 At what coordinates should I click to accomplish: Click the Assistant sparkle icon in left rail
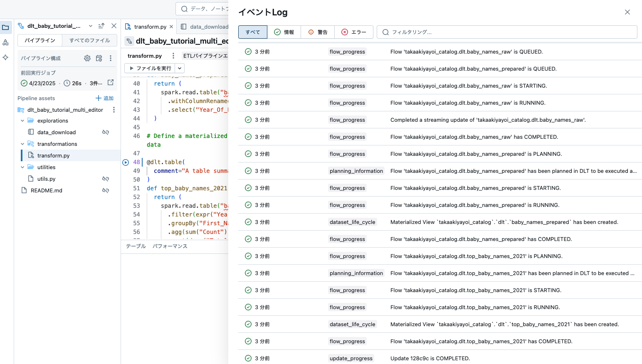tap(6, 57)
